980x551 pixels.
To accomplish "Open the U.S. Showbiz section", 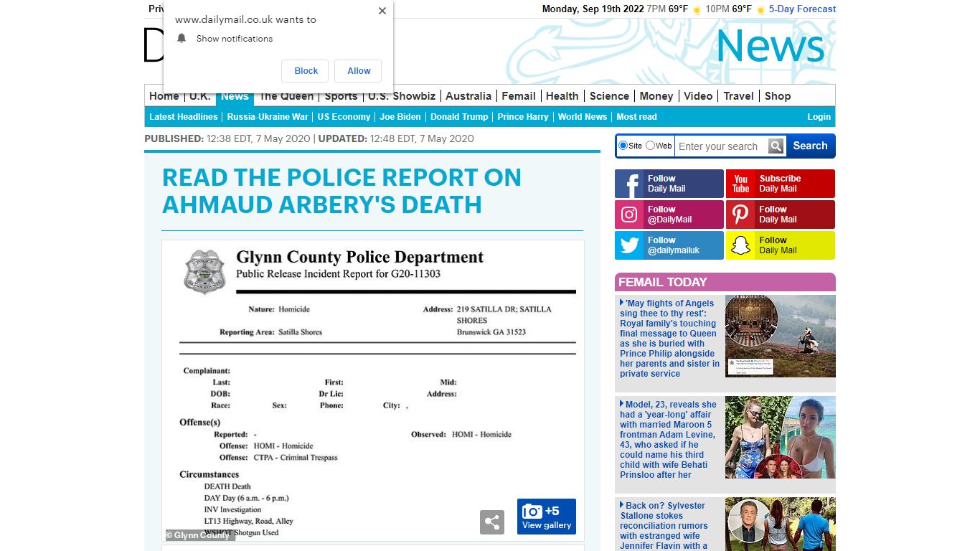I will [x=402, y=96].
